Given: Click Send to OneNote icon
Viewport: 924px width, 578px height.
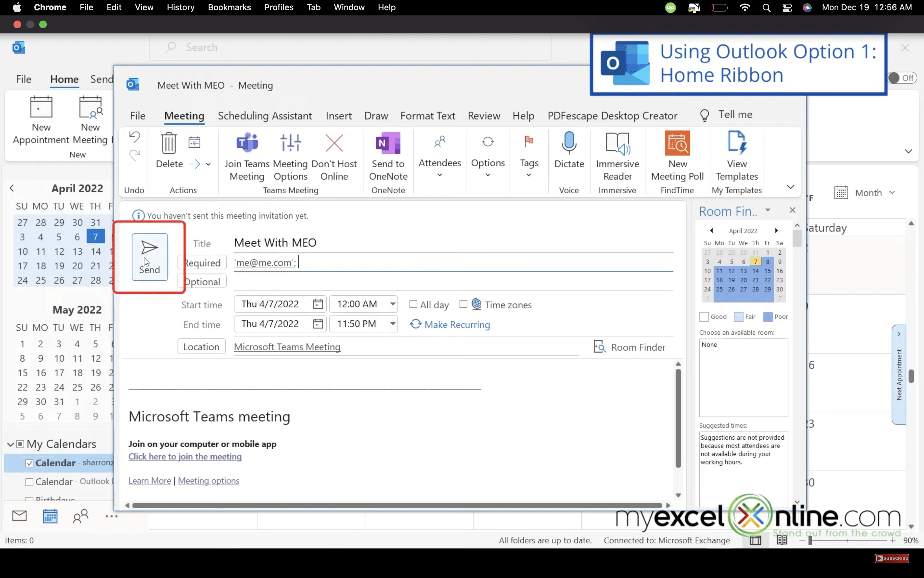Looking at the screenshot, I should [x=388, y=143].
